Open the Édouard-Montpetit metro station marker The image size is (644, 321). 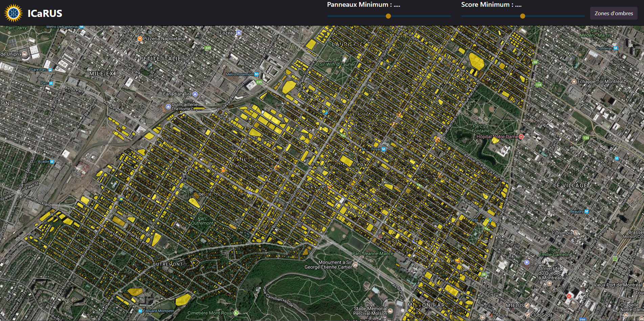pos(140,311)
